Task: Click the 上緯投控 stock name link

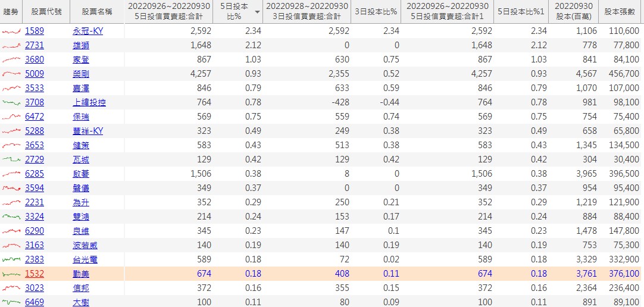Action: [89, 102]
